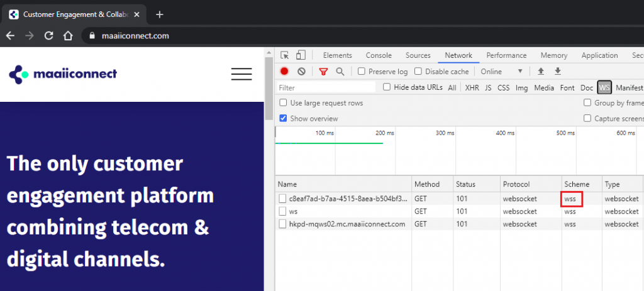Viewport: 644px width, 291px height.
Task: Open the maaiiconnect hamburger menu
Action: coord(241,74)
